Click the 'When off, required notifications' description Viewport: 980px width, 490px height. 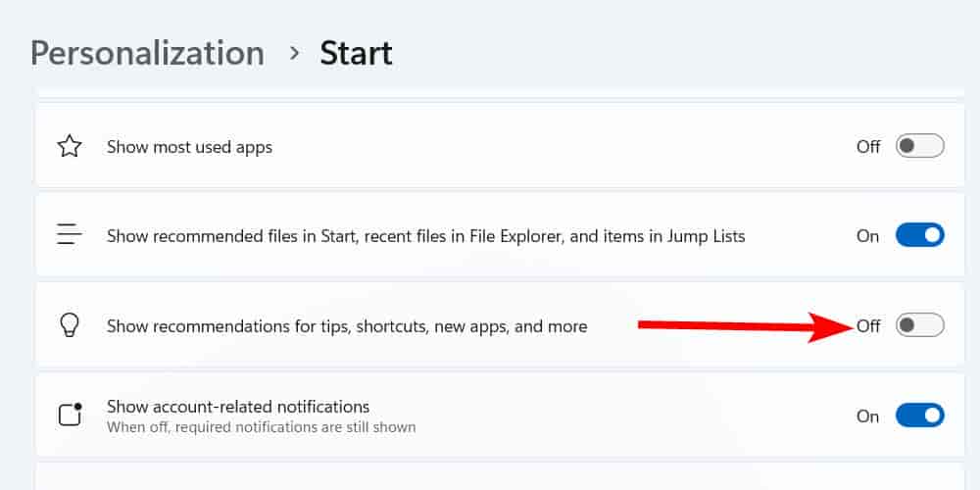click(x=262, y=428)
